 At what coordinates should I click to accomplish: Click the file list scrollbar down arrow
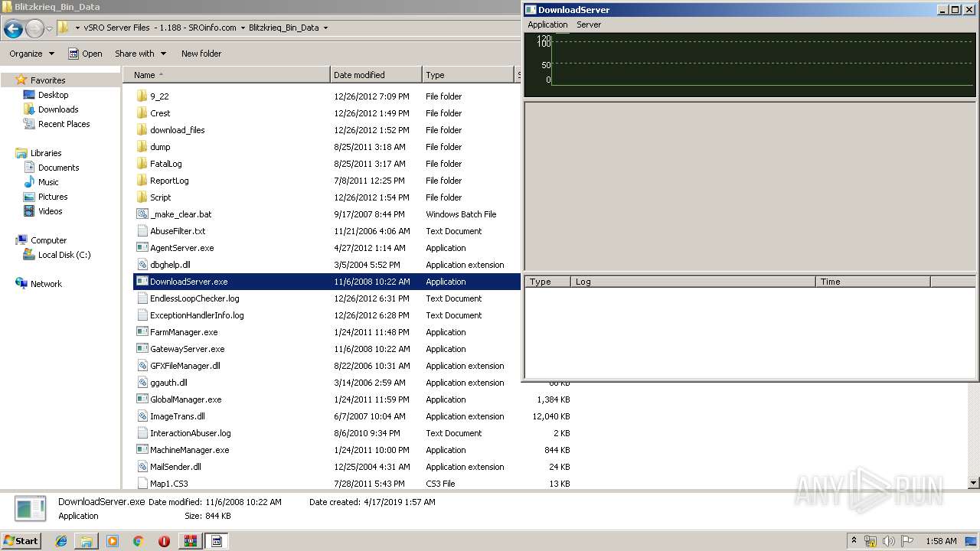pos(974,483)
